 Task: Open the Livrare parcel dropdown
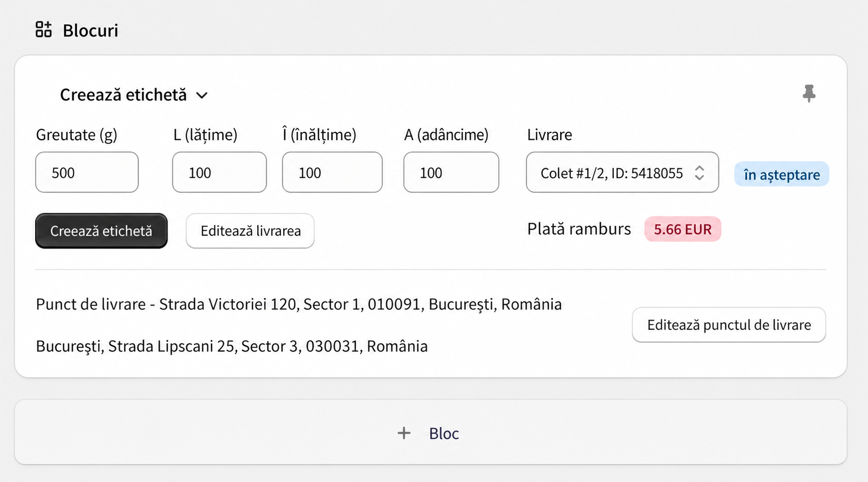tap(623, 172)
